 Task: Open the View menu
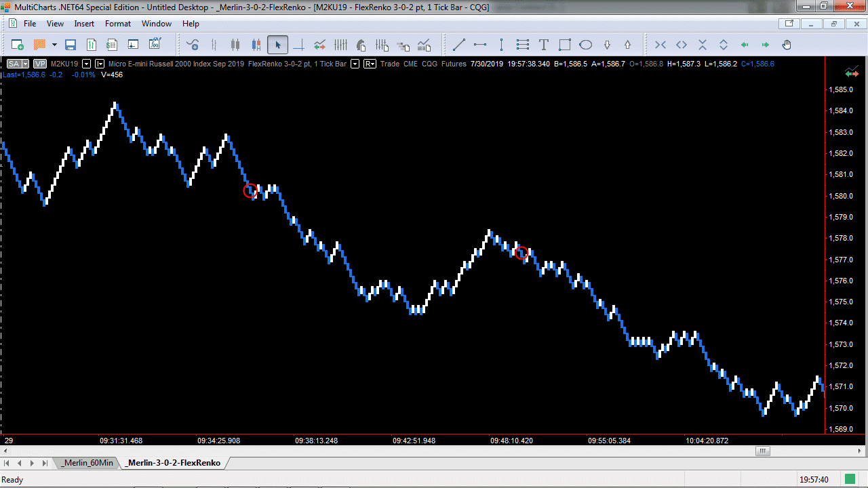pos(55,24)
